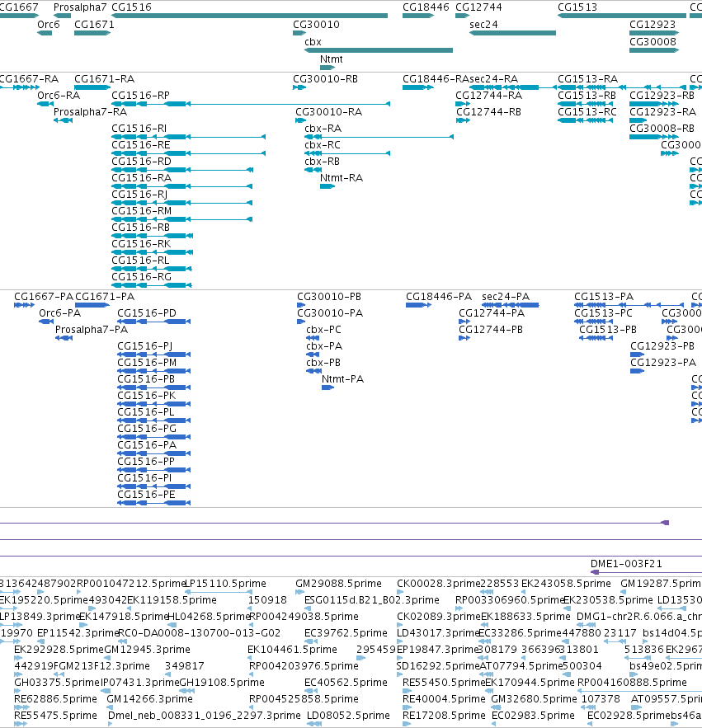The height and width of the screenshot is (728, 702).
Task: Click the Ntmt gene label
Action: (x=332, y=59)
